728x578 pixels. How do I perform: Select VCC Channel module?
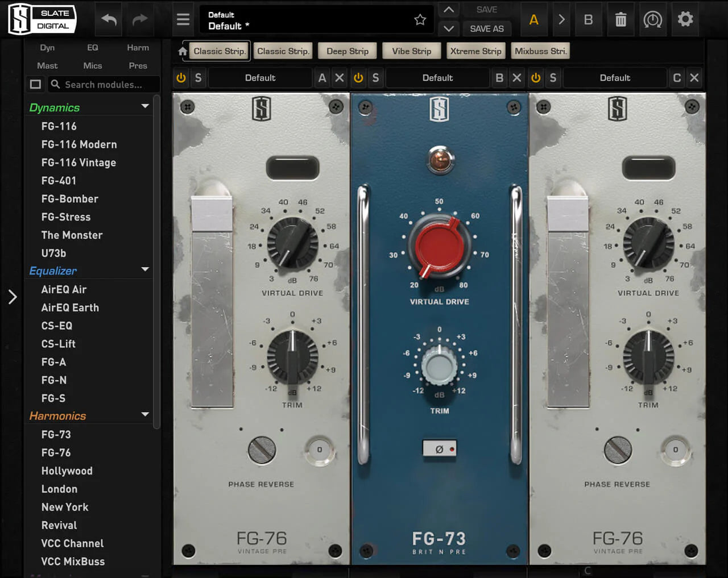(x=72, y=543)
